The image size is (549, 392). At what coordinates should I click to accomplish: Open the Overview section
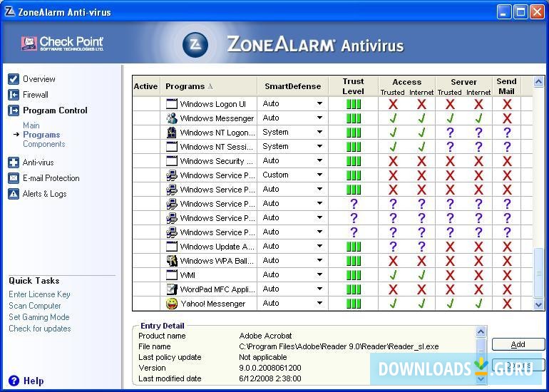39,79
